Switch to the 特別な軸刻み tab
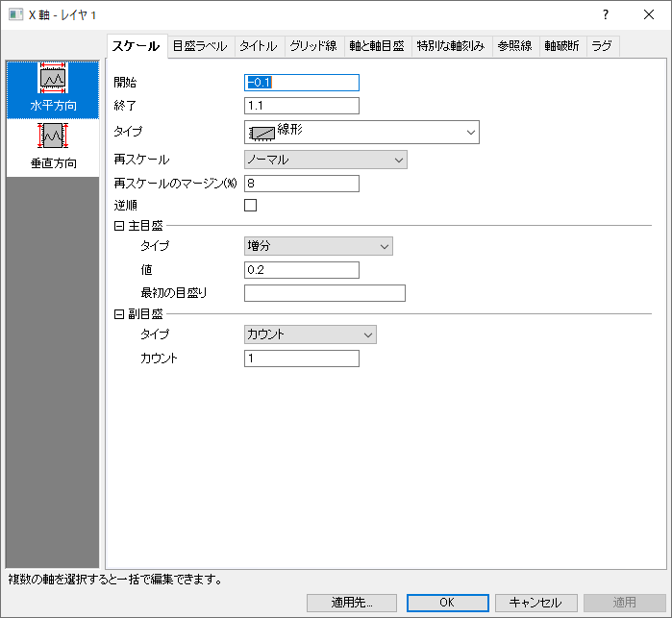This screenshot has width=672, height=618. pyautogui.click(x=451, y=46)
